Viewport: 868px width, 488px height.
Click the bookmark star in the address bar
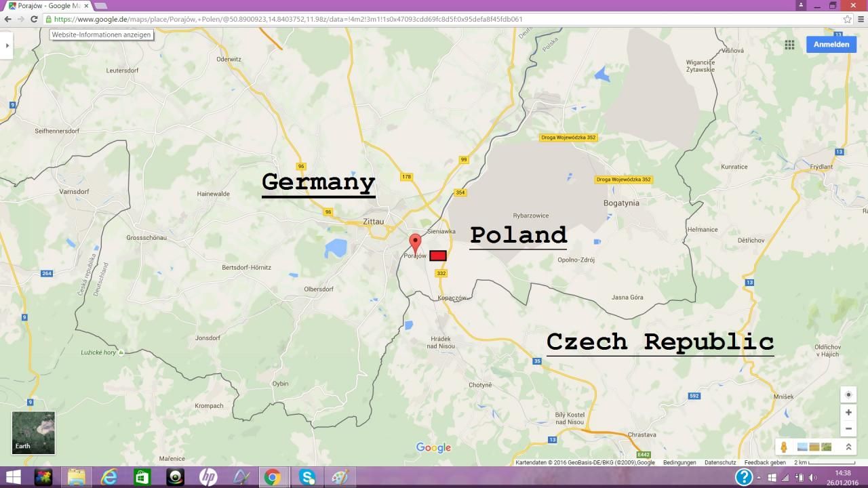(847, 19)
